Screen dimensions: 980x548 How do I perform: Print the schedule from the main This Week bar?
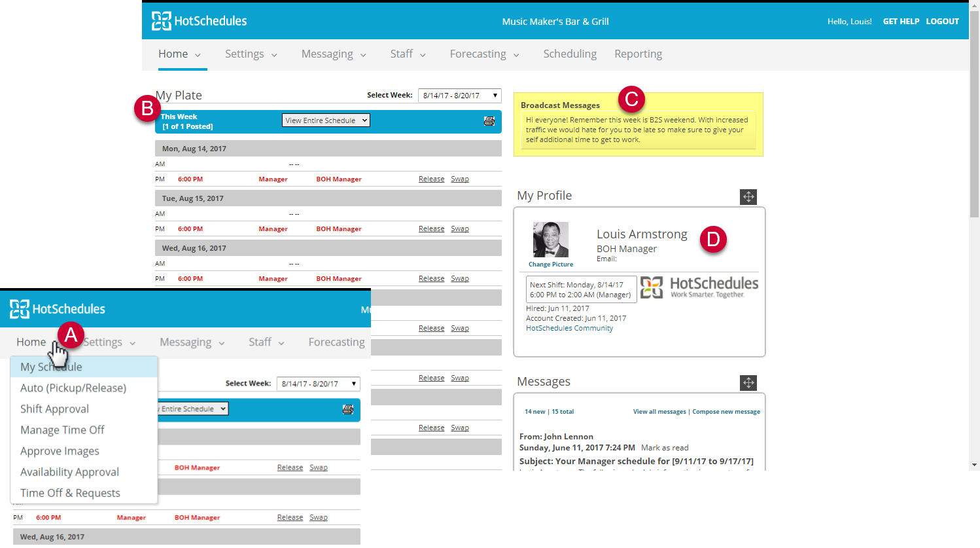489,120
